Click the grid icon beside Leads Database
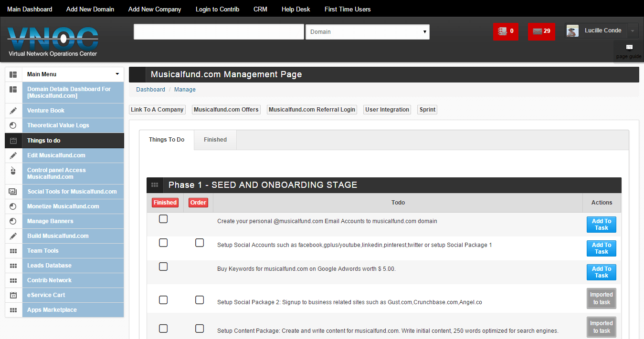The width and height of the screenshot is (644, 339). point(13,266)
